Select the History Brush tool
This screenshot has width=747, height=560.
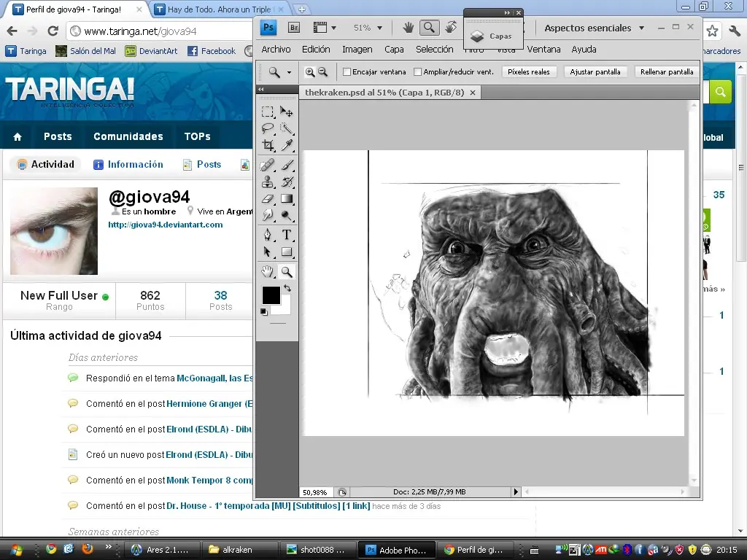click(286, 182)
